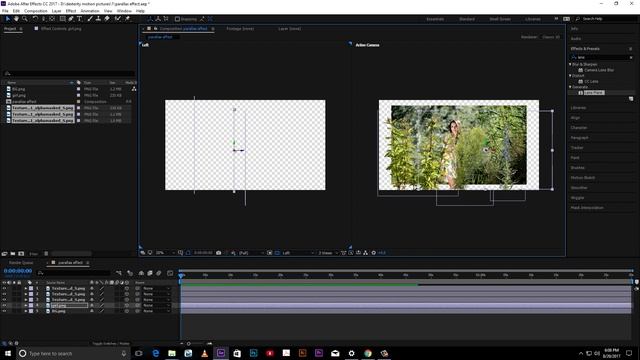This screenshot has width=640, height=360.
Task: Collapse the Generate effects category
Action: (x=570, y=87)
